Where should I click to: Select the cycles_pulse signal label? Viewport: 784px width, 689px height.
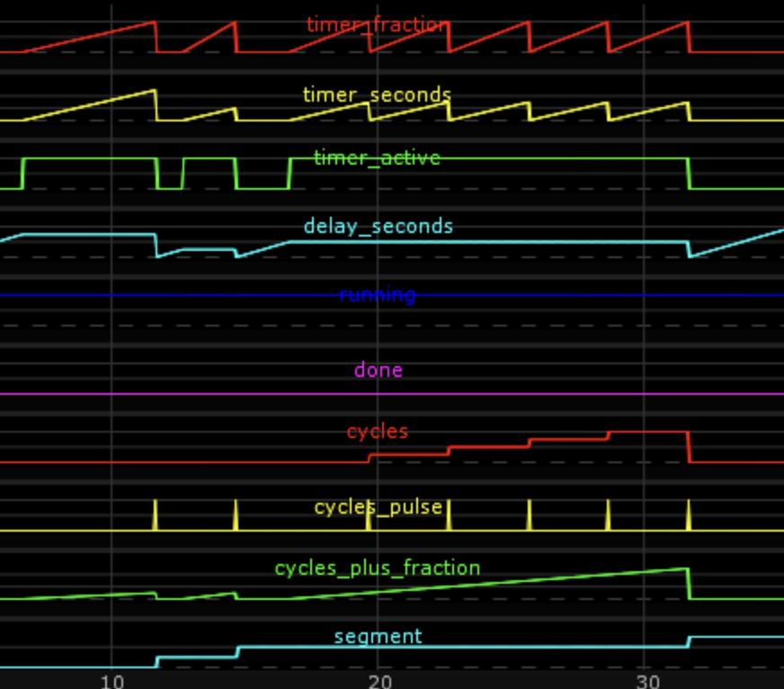[378, 506]
